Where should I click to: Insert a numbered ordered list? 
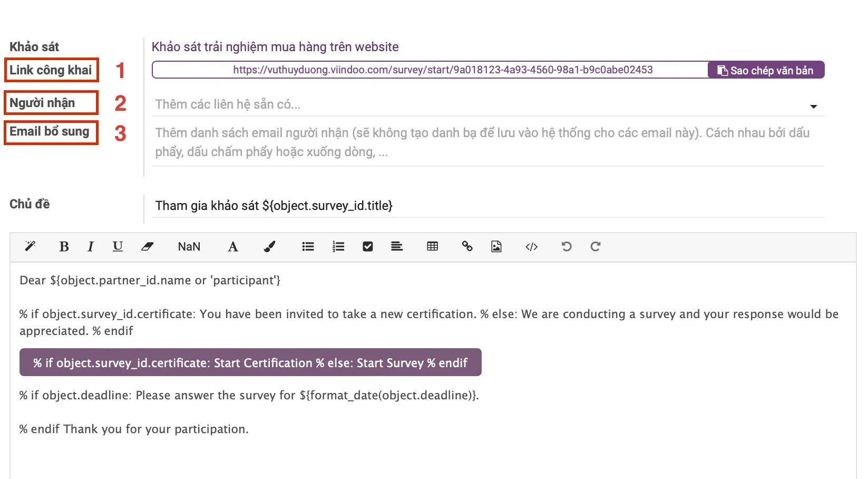coord(338,246)
